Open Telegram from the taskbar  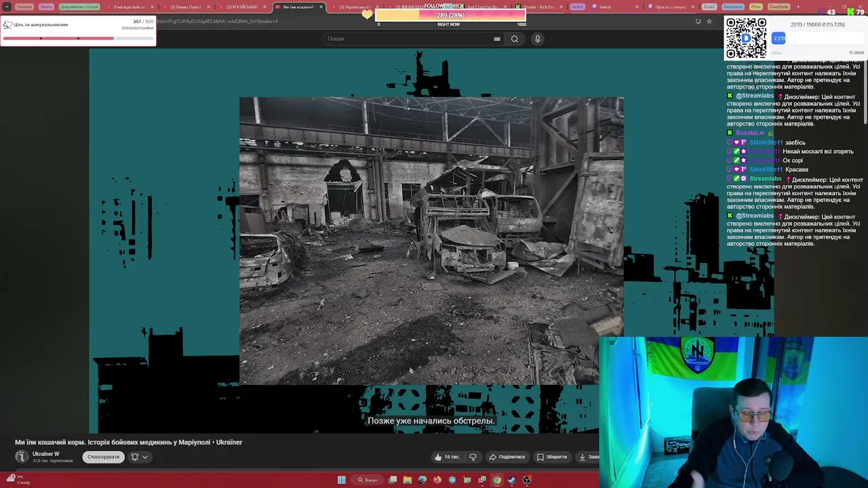tap(452, 480)
